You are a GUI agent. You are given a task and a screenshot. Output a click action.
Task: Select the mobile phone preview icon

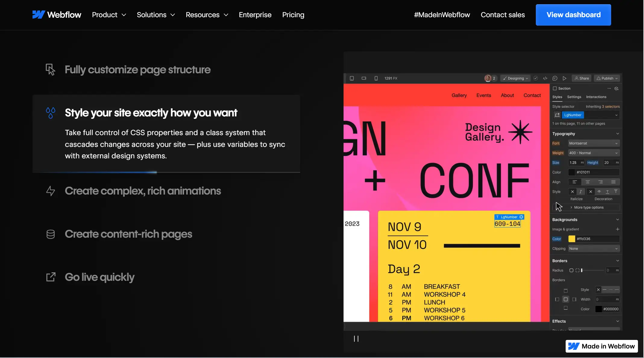coord(376,78)
